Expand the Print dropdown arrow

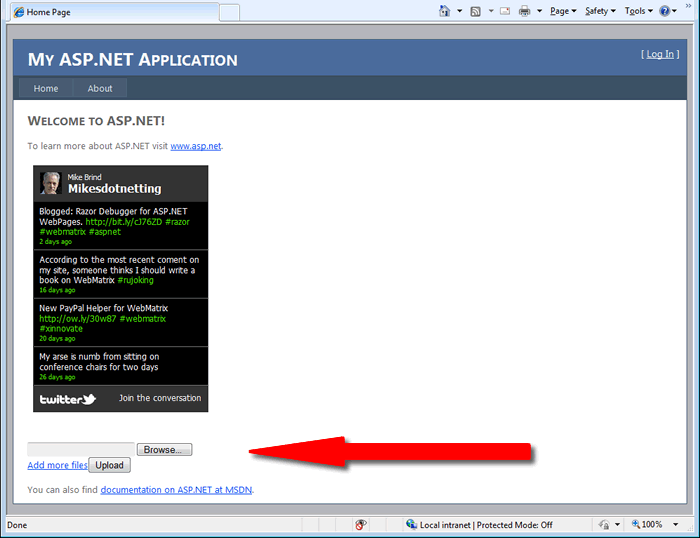click(539, 11)
